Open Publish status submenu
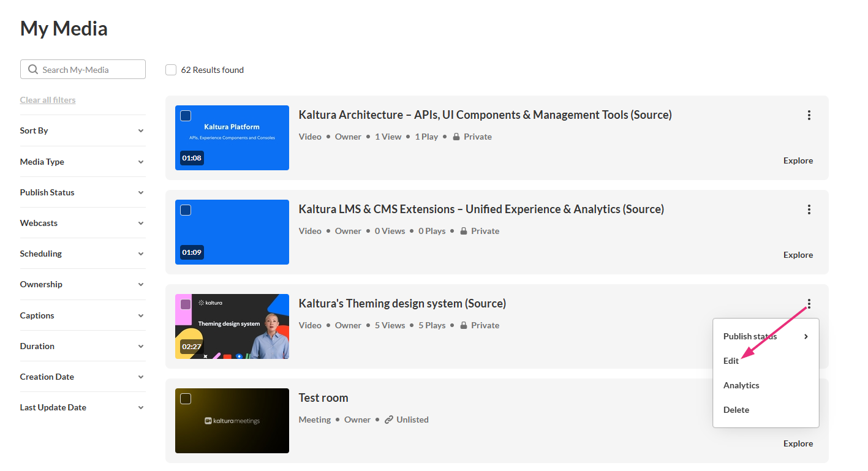The width and height of the screenshot is (868, 471). click(x=766, y=336)
